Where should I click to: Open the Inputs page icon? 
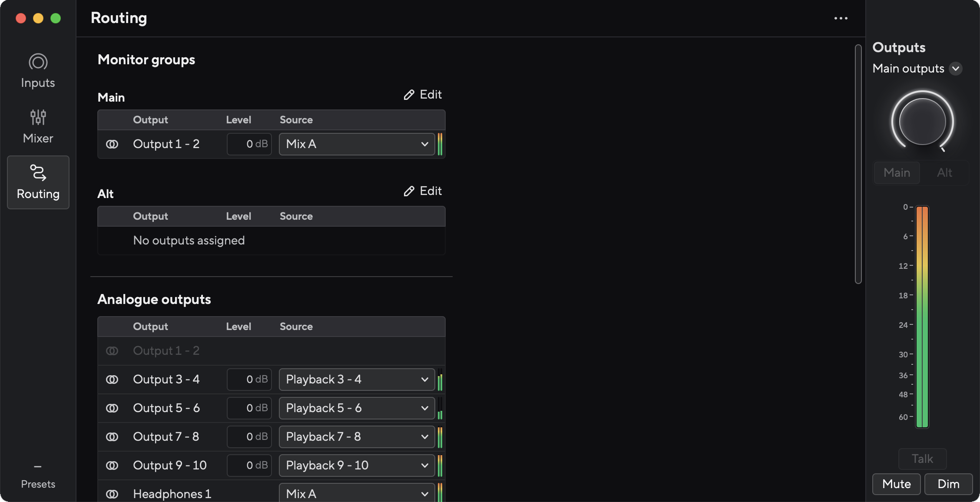tap(38, 62)
